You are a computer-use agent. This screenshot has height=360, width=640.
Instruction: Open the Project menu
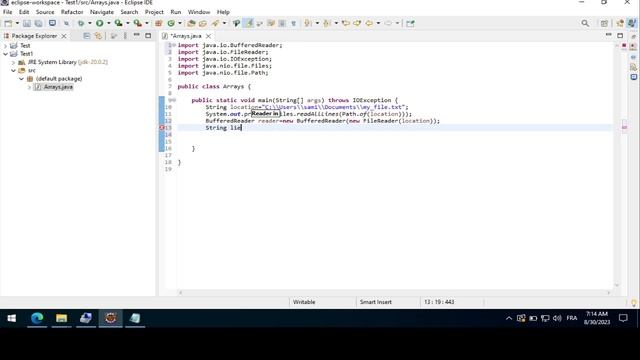(154, 12)
